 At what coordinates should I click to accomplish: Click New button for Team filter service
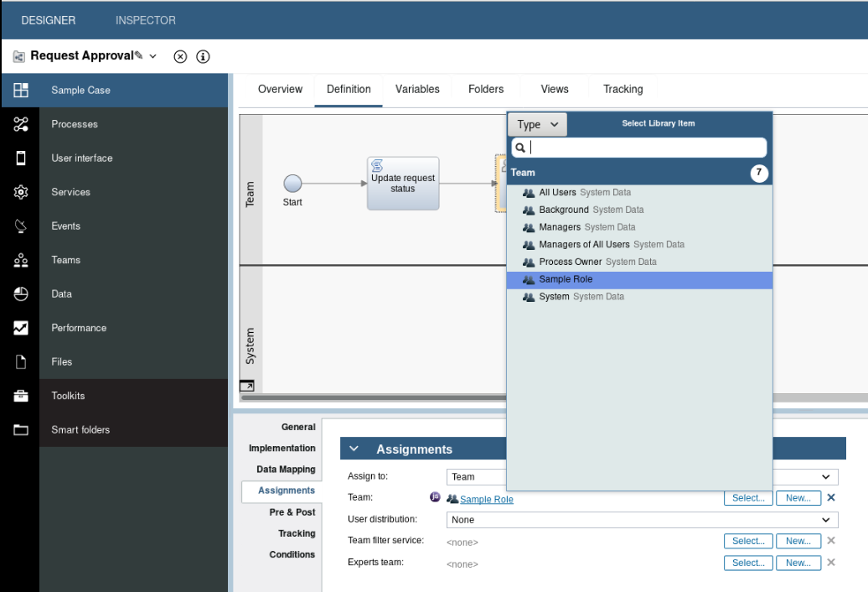(x=798, y=541)
